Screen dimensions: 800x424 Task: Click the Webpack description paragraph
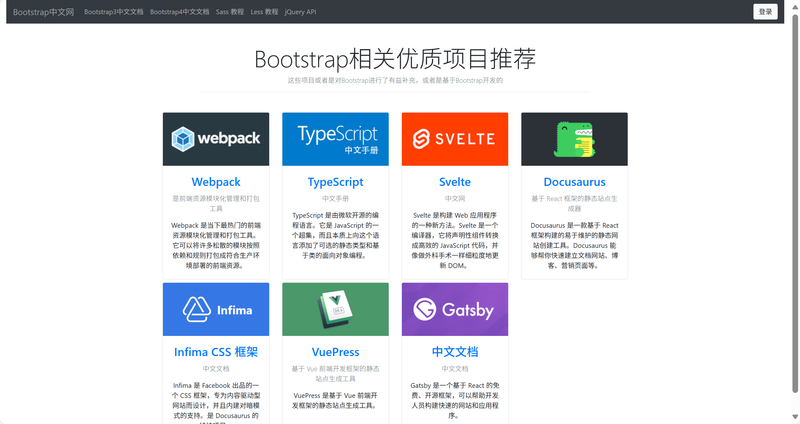pyautogui.click(x=216, y=245)
